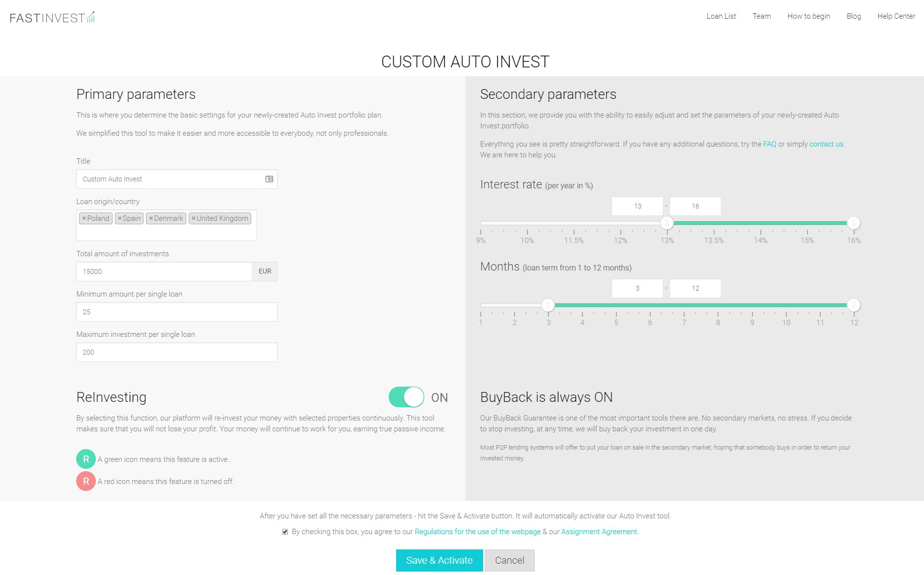
Task: Click the FastInvest logo
Action: coord(52,18)
